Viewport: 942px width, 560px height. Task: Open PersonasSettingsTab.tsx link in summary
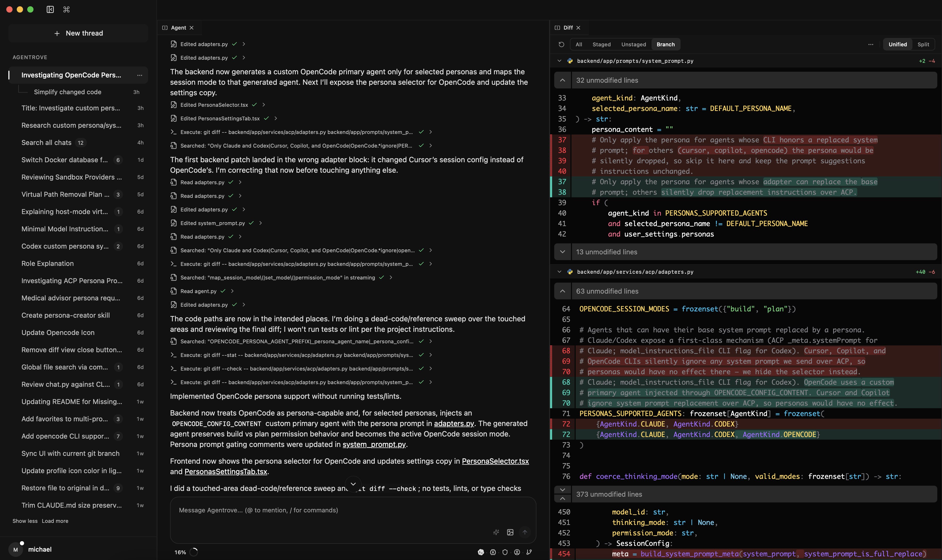tap(226, 472)
